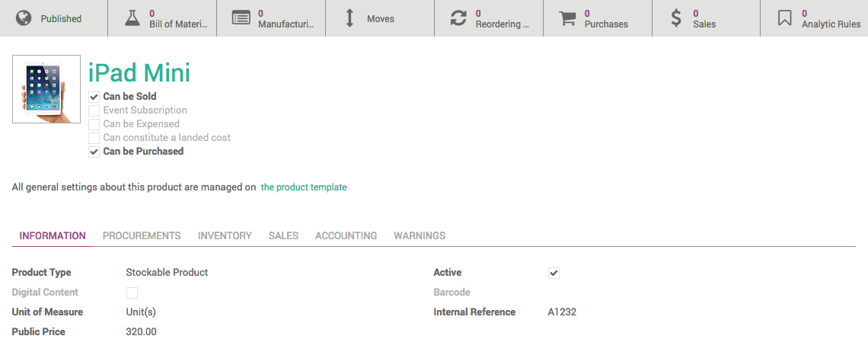868x355 pixels.
Task: Click the Manufacturing list icon
Action: coord(241,18)
